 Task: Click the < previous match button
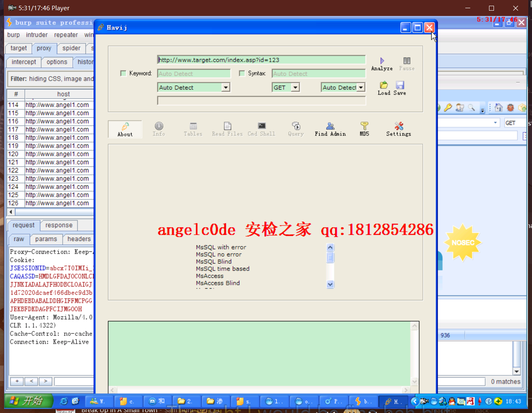point(31,381)
